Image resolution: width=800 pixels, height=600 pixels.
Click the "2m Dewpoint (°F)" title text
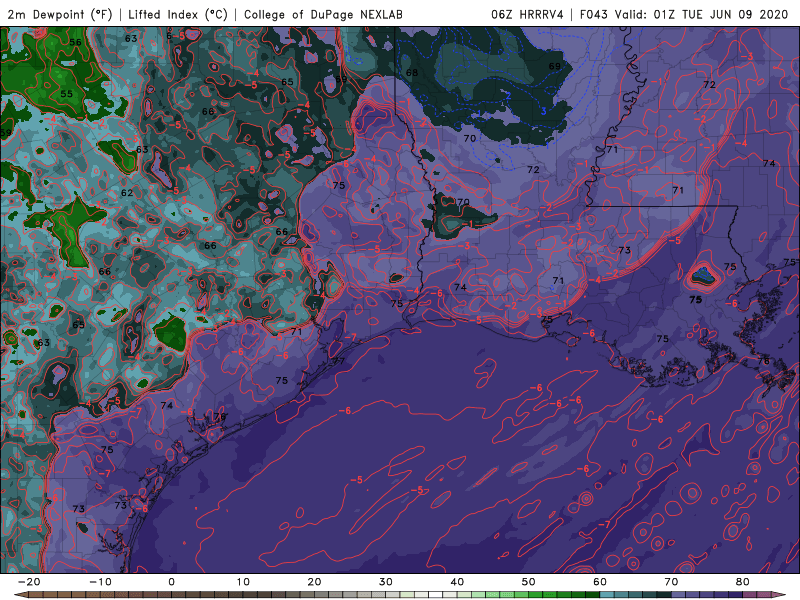pos(60,14)
